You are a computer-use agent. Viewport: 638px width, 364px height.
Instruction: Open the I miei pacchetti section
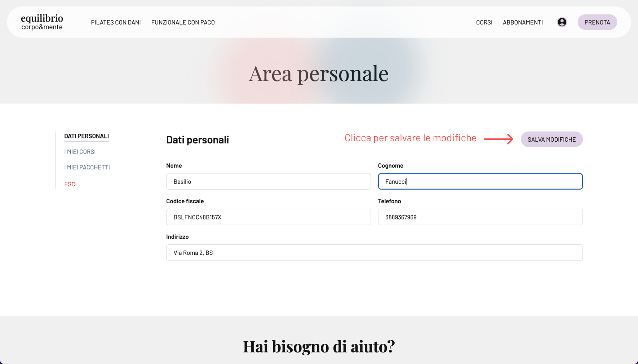tap(87, 167)
